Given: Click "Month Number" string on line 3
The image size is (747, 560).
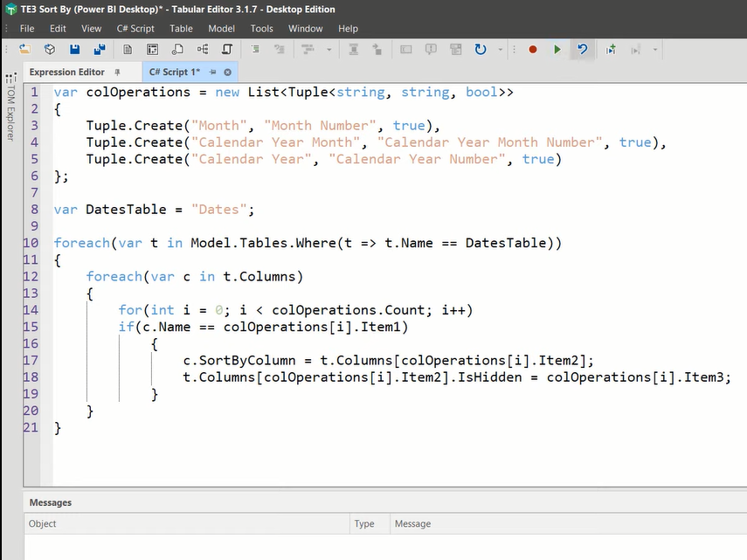Looking at the screenshot, I should (x=320, y=126).
